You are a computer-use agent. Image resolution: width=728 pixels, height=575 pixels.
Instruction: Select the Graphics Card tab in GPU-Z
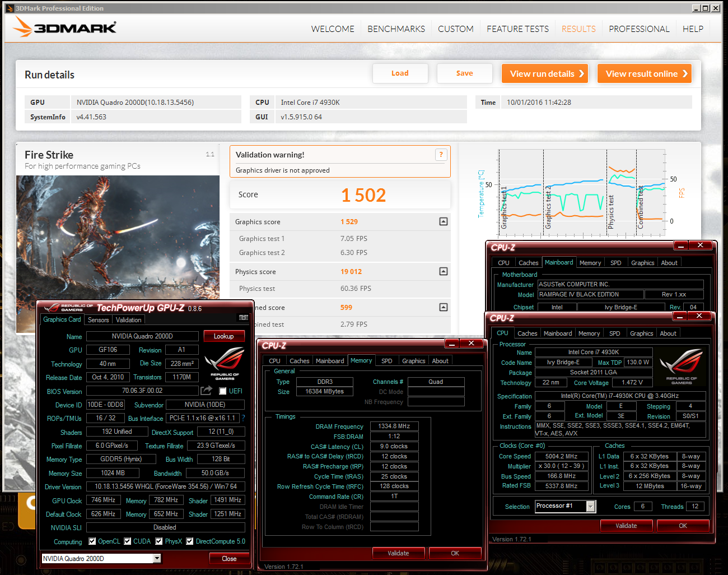pyautogui.click(x=62, y=319)
